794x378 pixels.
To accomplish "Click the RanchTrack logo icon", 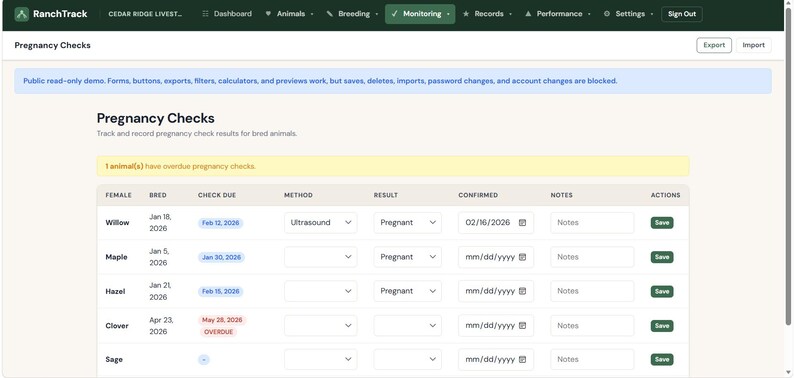I will coord(21,14).
